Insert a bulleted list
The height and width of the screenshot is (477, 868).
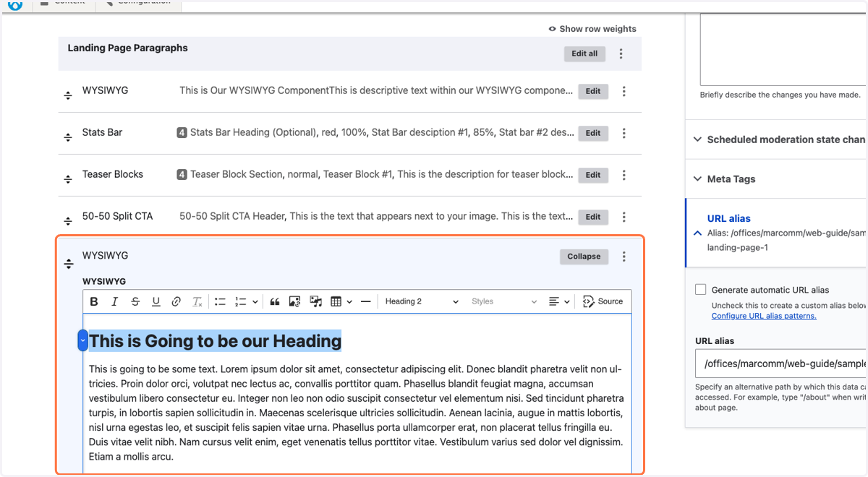[221, 302]
